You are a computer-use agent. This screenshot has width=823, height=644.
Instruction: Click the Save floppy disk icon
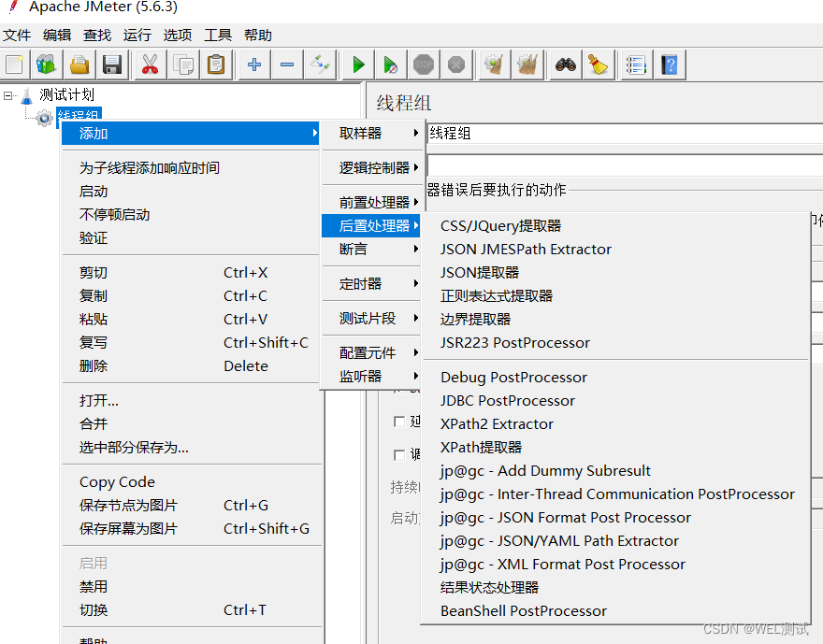[112, 64]
